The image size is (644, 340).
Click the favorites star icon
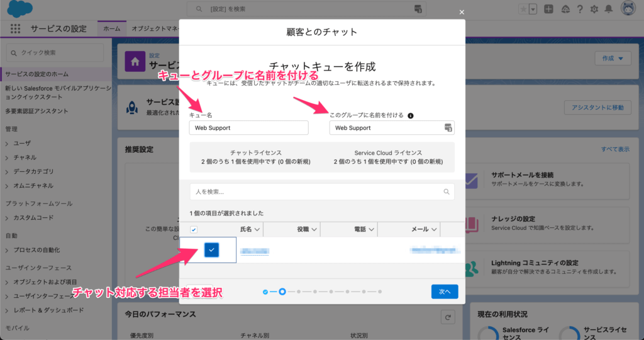(x=523, y=9)
